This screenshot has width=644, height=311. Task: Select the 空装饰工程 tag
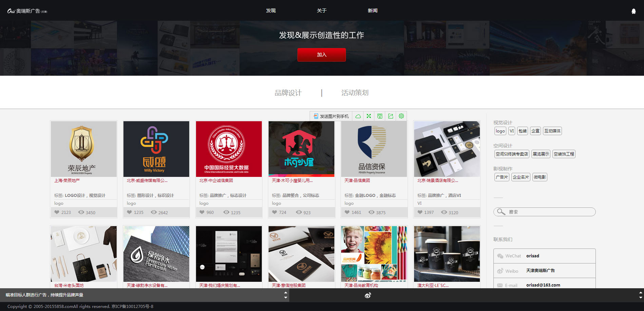564,154
